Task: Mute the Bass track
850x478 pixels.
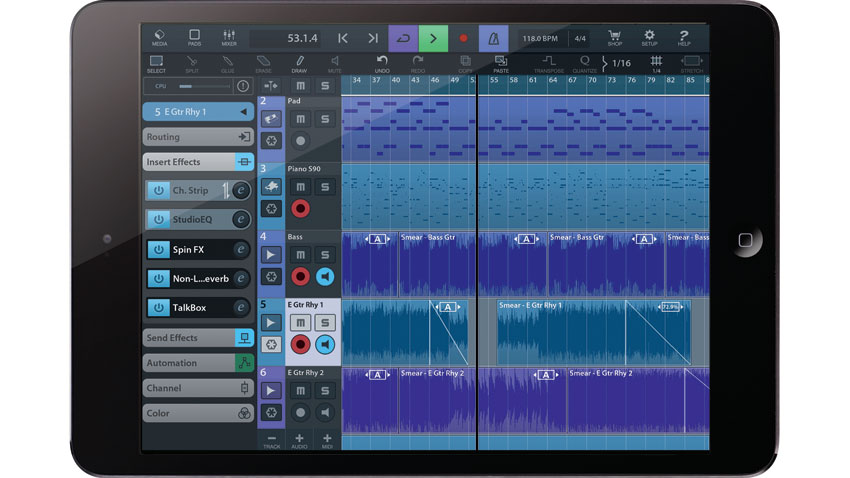Action: (300, 255)
